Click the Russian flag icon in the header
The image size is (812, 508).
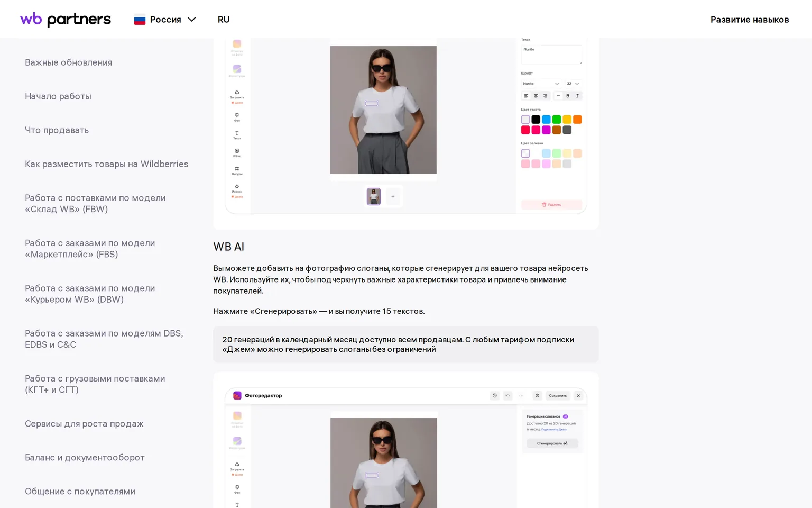(140, 20)
